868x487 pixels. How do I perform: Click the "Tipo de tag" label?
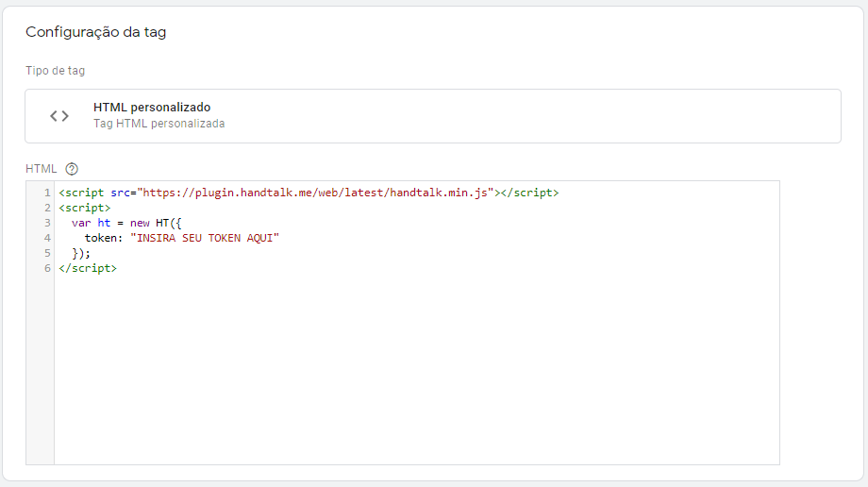point(56,71)
